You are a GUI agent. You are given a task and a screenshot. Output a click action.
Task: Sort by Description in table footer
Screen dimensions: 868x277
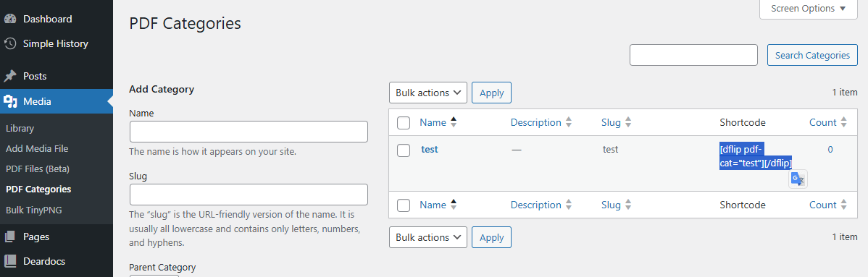coord(536,205)
